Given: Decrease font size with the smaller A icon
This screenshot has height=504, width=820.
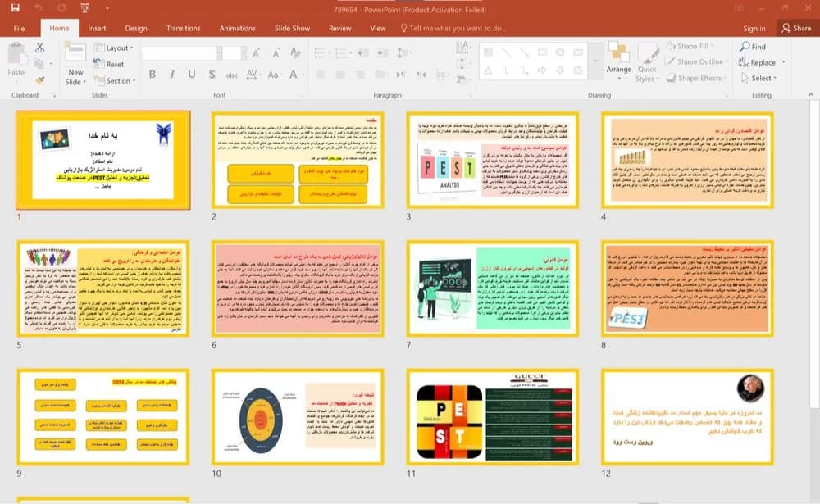Looking at the screenshot, I should [276, 52].
